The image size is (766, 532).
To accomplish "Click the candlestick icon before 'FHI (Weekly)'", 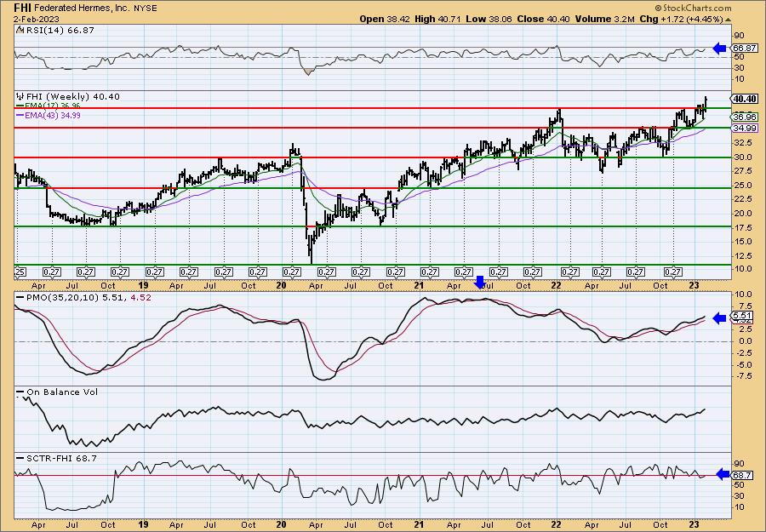I will pyautogui.click(x=20, y=97).
